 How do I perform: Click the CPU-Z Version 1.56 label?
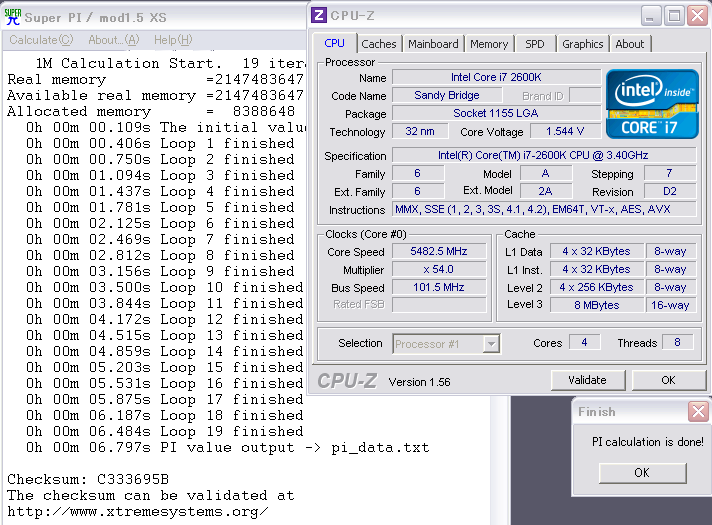[420, 382]
